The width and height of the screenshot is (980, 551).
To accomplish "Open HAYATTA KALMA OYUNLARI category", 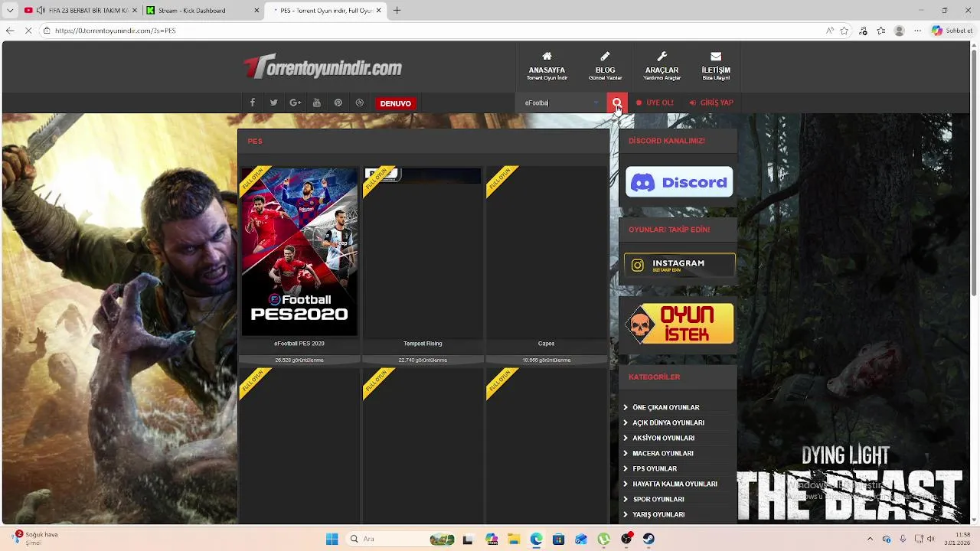I will (675, 484).
